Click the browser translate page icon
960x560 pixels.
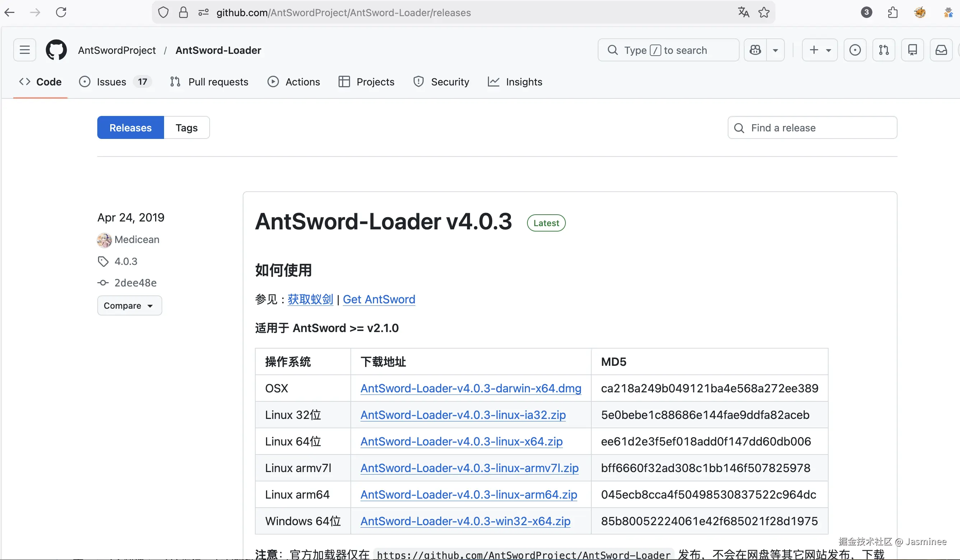pos(743,13)
